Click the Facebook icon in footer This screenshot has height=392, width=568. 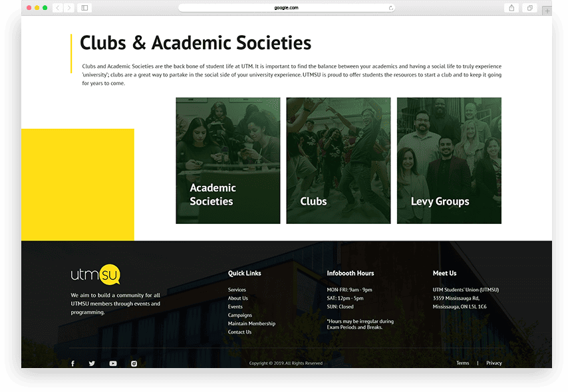click(x=72, y=363)
